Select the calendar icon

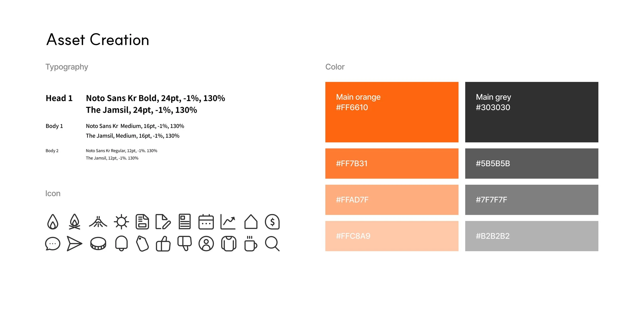click(206, 222)
